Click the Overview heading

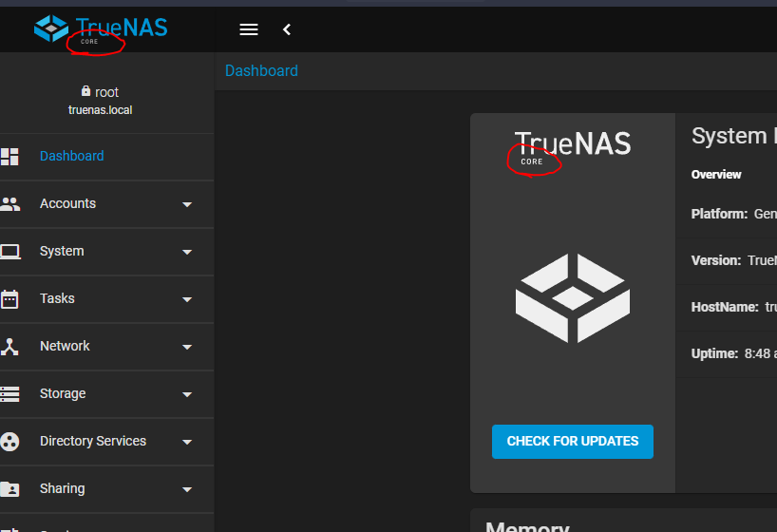[x=716, y=175]
